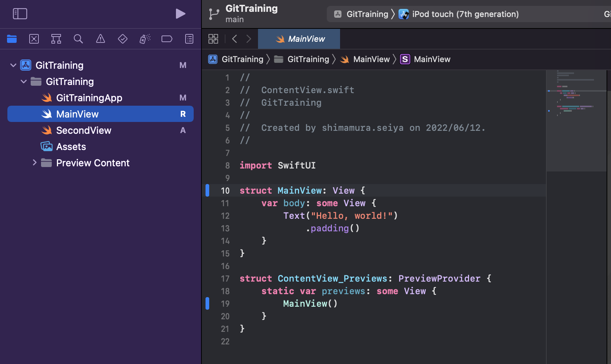
Task: Hide the navigator sidebar panel
Action: [x=20, y=14]
